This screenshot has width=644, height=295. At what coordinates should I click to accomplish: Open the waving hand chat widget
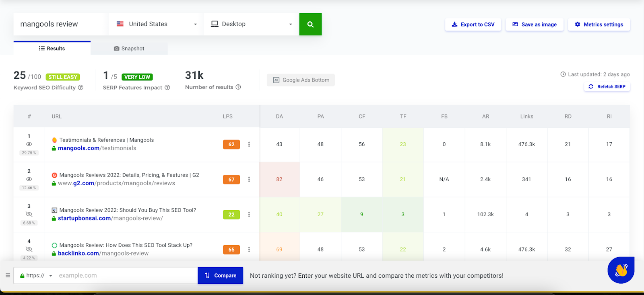(621, 270)
